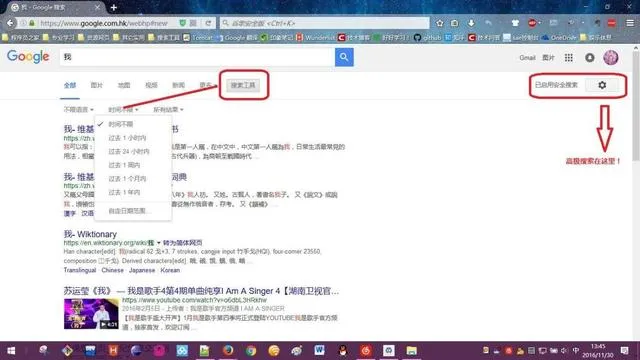Click the Japanese link under Wiktionary
Viewport: 640px width, 360px height.
142,270
